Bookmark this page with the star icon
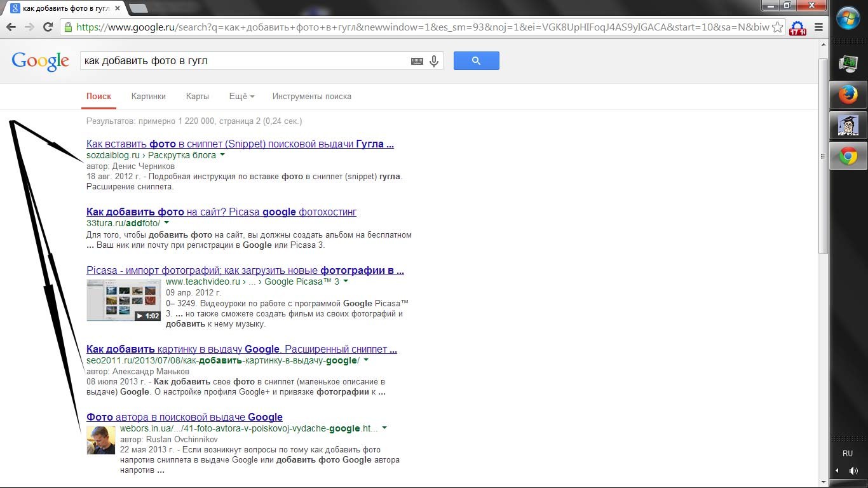 [x=777, y=27]
